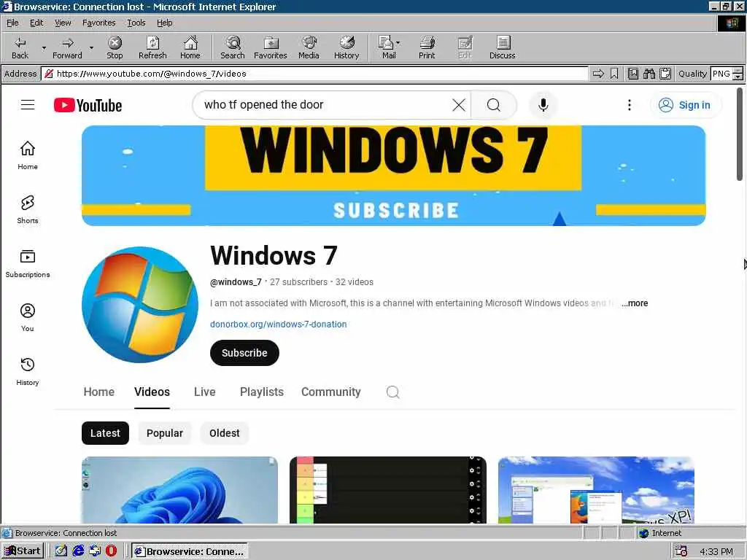This screenshot has width=747, height=560.
Task: Click the Go arrow next to address bar
Action: pyautogui.click(x=598, y=74)
